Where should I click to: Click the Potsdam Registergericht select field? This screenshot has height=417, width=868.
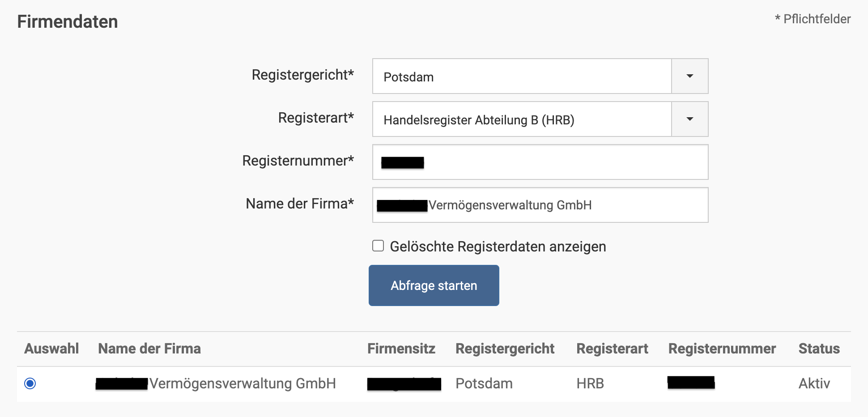coord(522,77)
